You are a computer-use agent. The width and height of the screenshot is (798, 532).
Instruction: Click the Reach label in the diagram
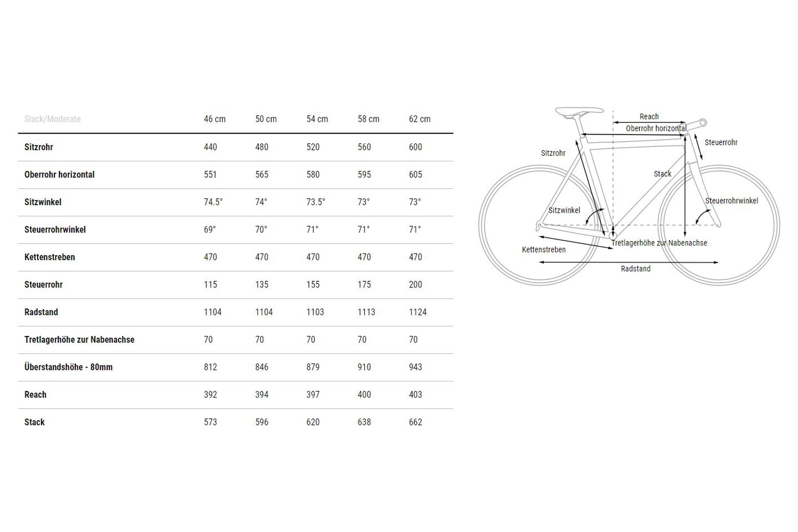coord(649,117)
